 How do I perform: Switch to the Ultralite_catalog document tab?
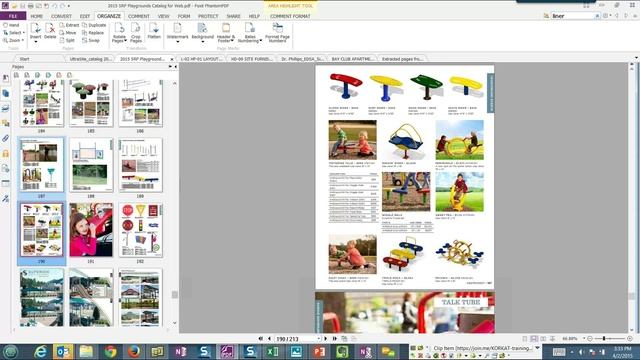point(90,59)
